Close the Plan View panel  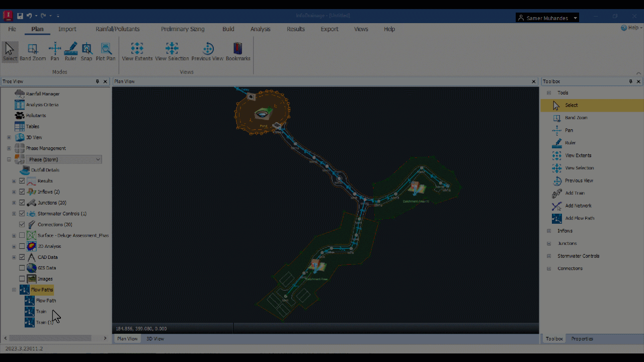(534, 81)
